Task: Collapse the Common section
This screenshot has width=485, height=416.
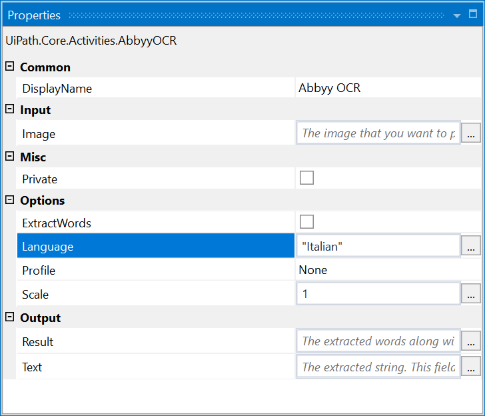Action: tap(9, 66)
